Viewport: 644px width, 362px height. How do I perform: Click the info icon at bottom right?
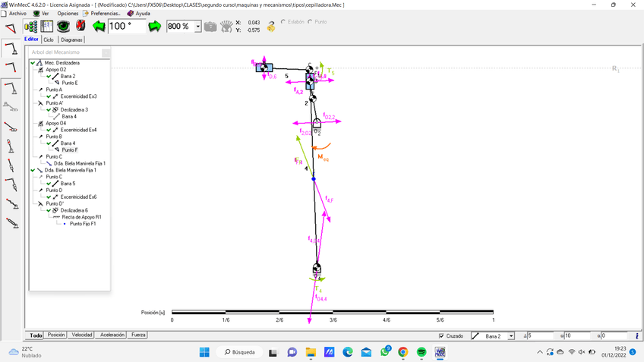[x=636, y=335]
